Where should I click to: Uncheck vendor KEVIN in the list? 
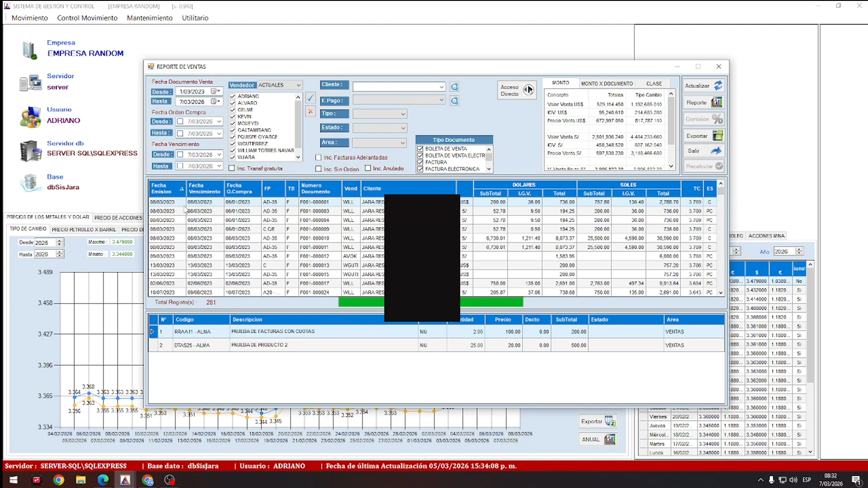click(x=232, y=117)
